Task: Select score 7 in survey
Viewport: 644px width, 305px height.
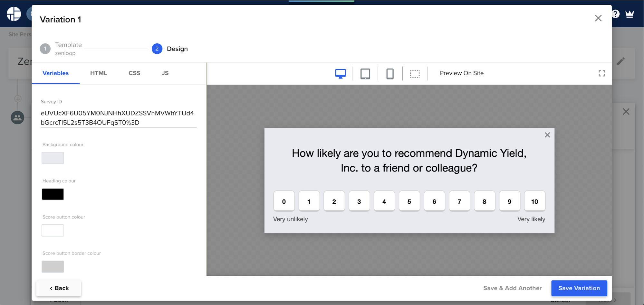Action: tap(459, 201)
